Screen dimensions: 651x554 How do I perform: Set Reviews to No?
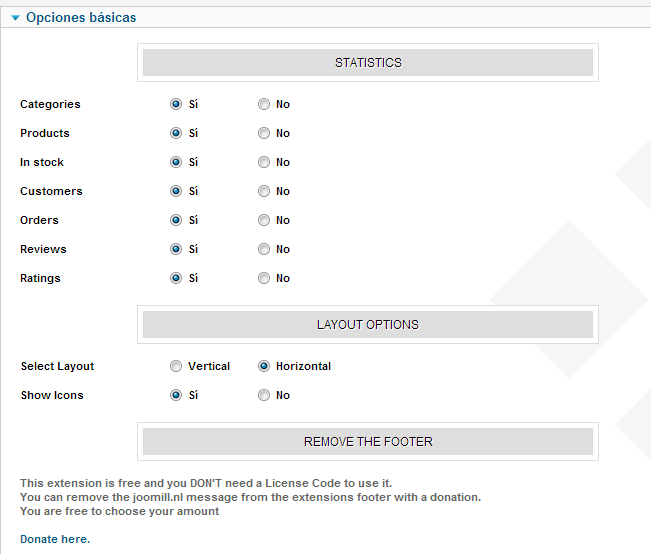(x=264, y=249)
